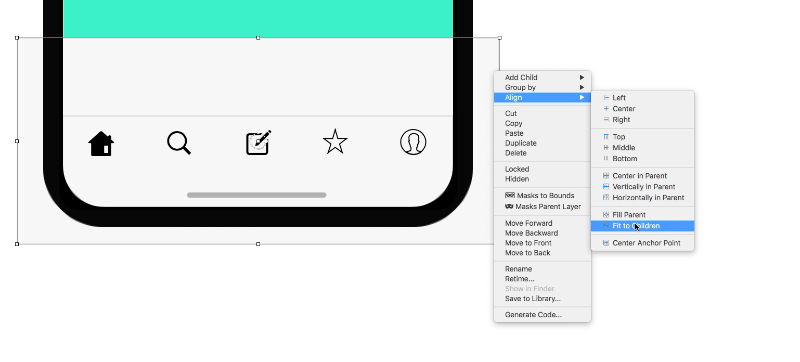Tap the magnifying glass search icon
The width and height of the screenshot is (800, 362).
click(x=179, y=143)
